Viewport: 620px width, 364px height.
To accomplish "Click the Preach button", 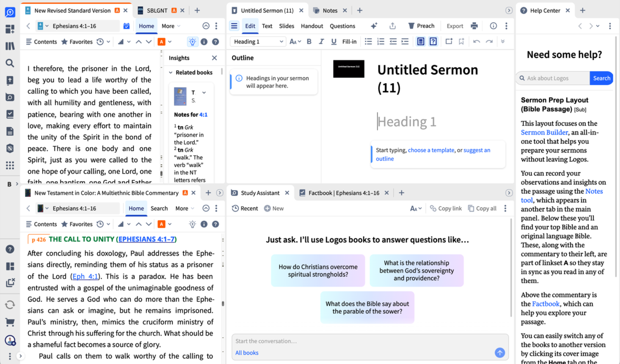I will (422, 26).
